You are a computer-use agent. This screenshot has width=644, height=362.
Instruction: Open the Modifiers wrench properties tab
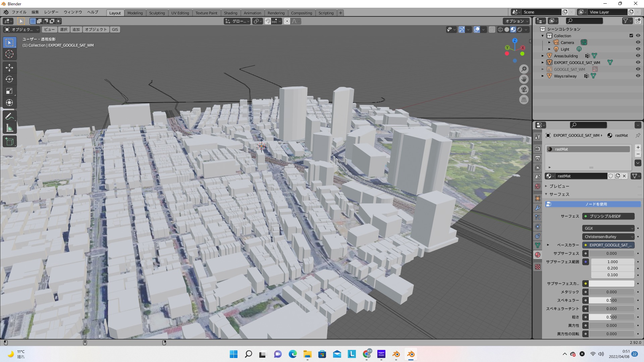coord(538,208)
